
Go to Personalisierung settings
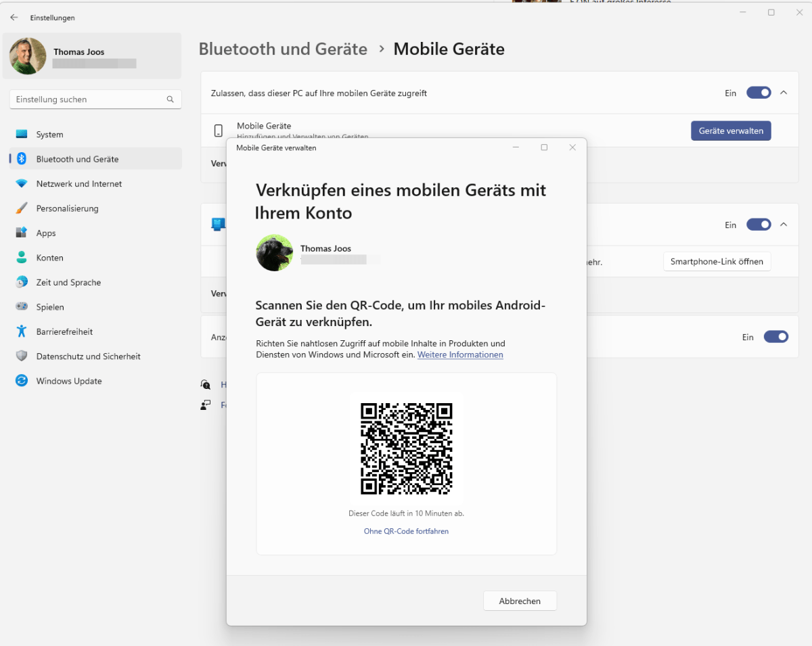click(95, 208)
